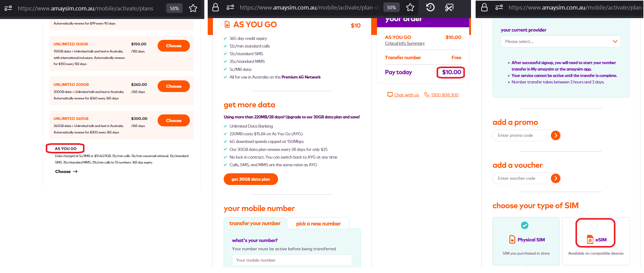Bookmark the page with left window star icon
Viewport: 644px width, 273px height.
[x=193, y=8]
